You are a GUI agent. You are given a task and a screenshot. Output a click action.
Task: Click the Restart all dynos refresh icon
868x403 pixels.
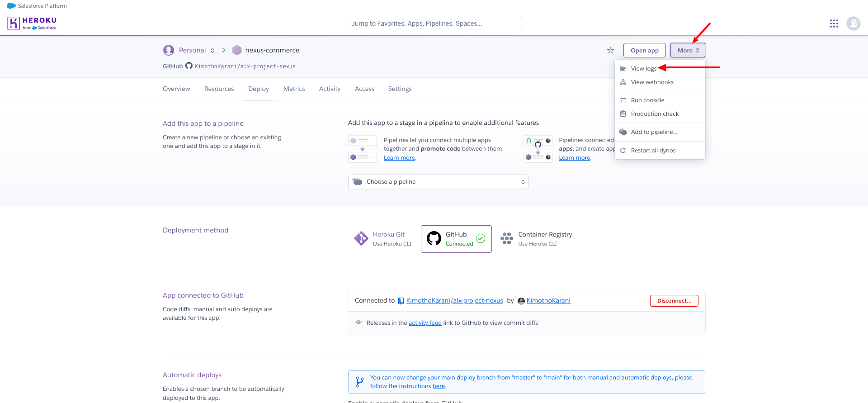tap(623, 151)
